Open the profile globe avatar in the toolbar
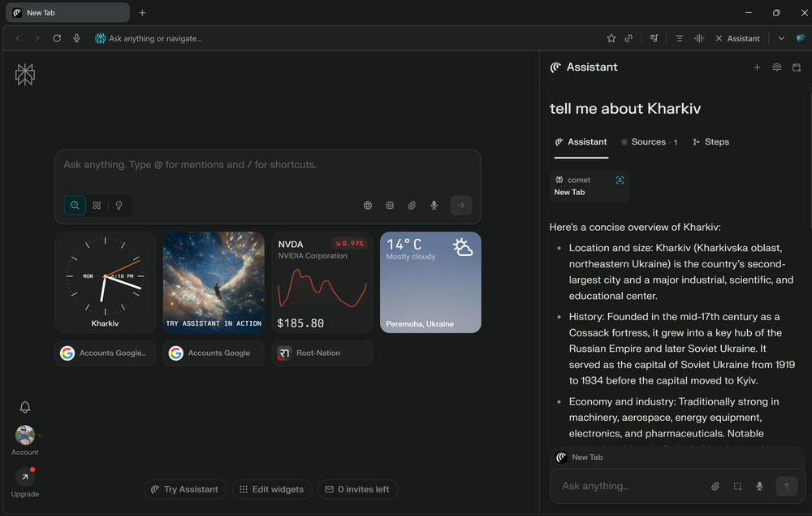Screen dimensions: 812x516 [801, 38]
